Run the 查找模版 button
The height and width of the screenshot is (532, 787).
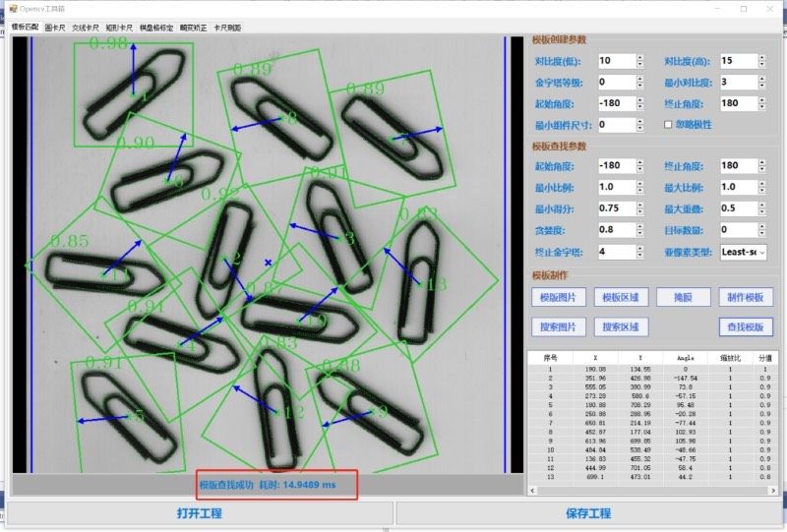pyautogui.click(x=746, y=326)
